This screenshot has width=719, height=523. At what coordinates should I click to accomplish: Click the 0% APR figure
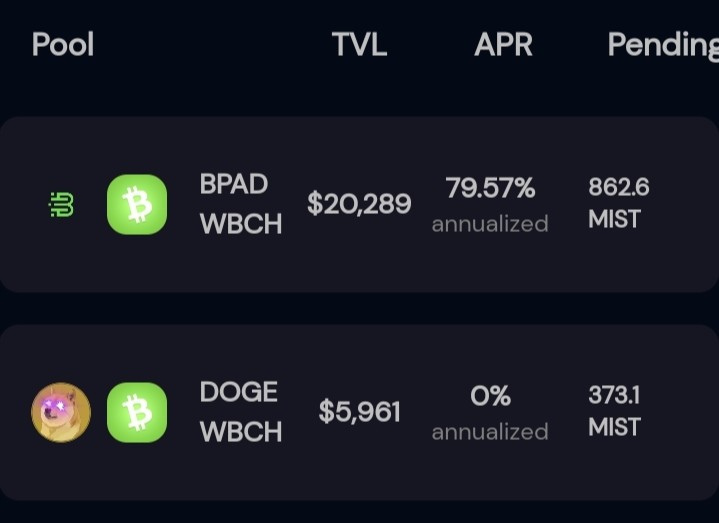tap(490, 396)
